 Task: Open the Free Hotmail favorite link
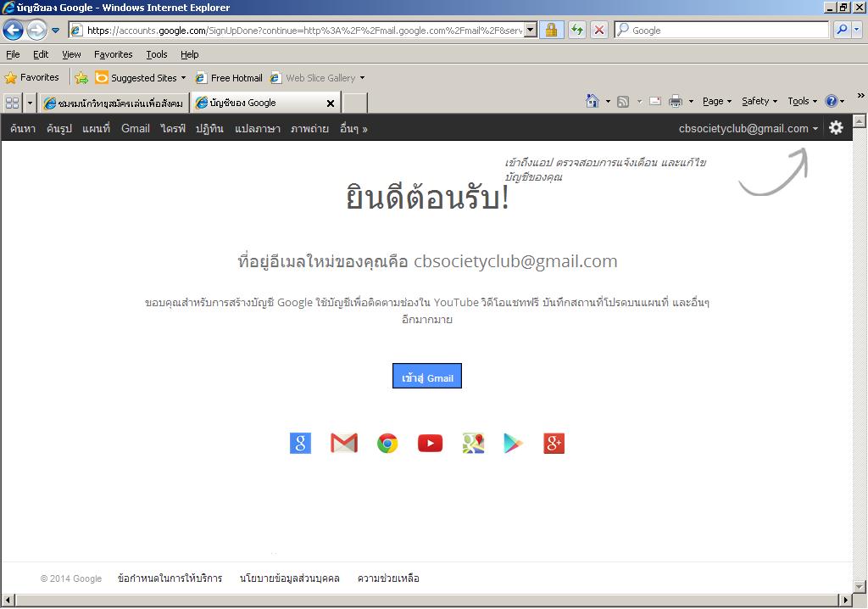[229, 77]
